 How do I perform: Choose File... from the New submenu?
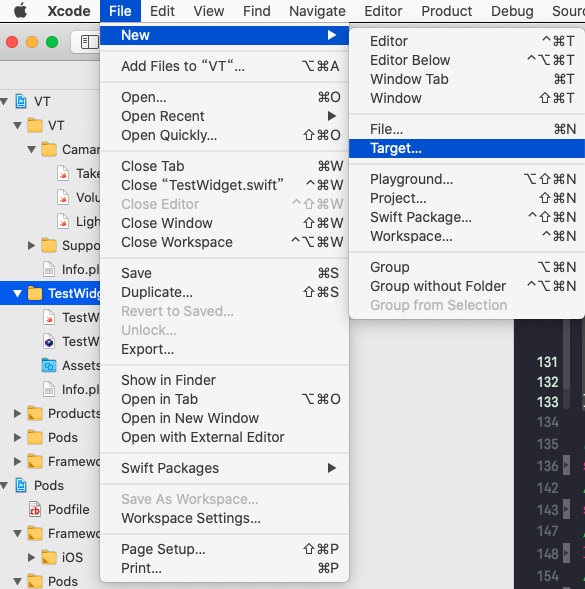467,129
